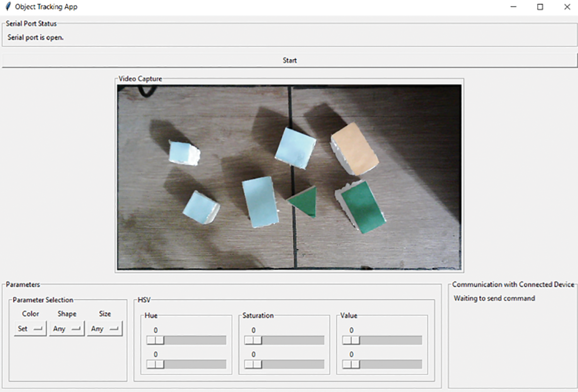This screenshot has width=578, height=392.
Task: Click the green rectangular block in video
Action: pos(362,206)
